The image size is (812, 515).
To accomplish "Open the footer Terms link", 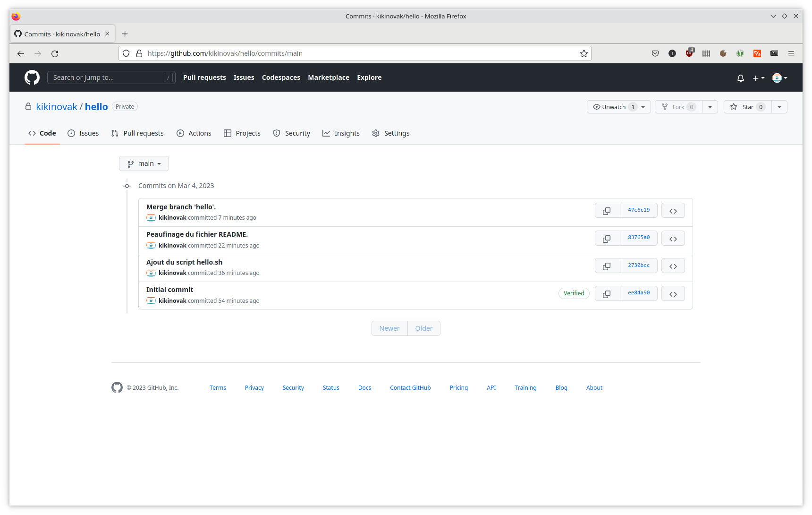I will tap(218, 388).
